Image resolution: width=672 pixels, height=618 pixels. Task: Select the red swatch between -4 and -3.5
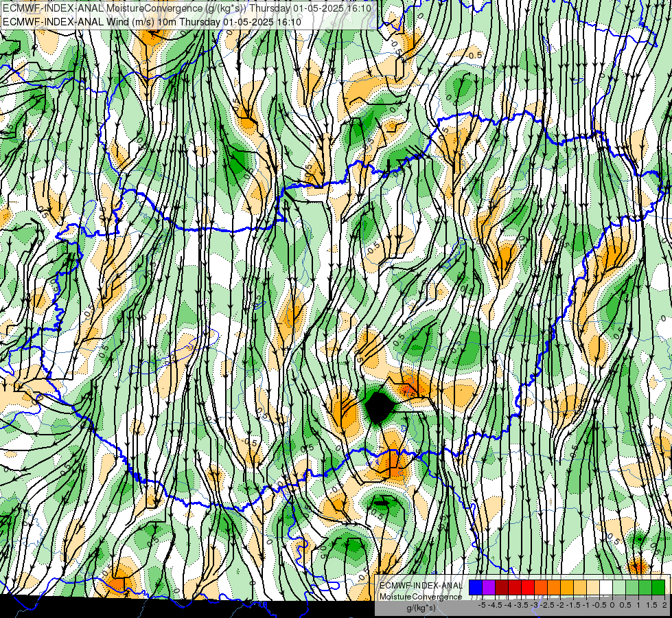tap(515, 588)
